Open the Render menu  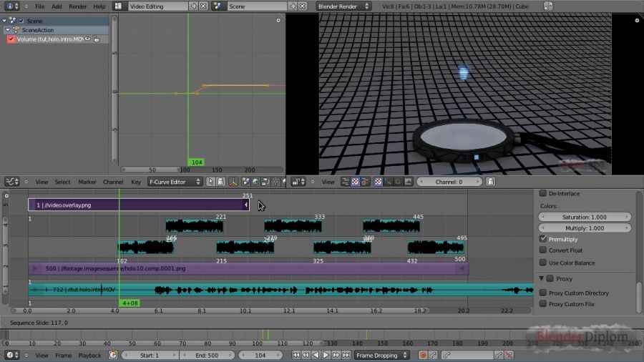point(77,6)
